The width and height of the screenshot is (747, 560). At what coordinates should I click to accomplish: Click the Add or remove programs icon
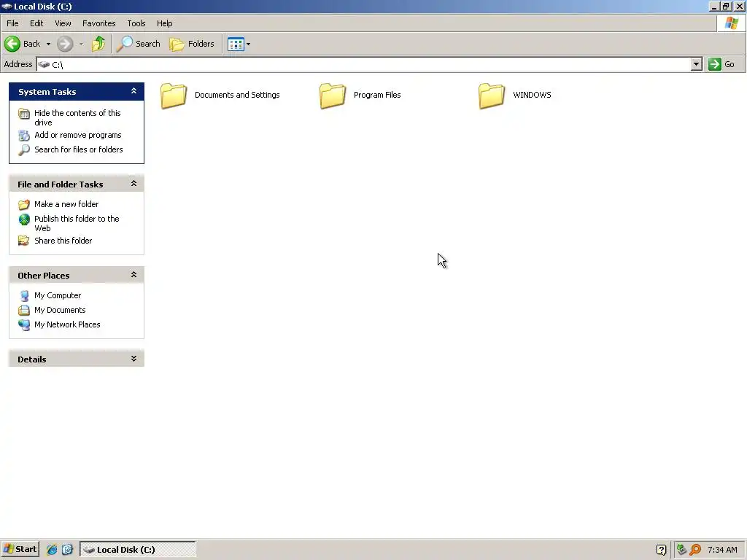(24, 136)
